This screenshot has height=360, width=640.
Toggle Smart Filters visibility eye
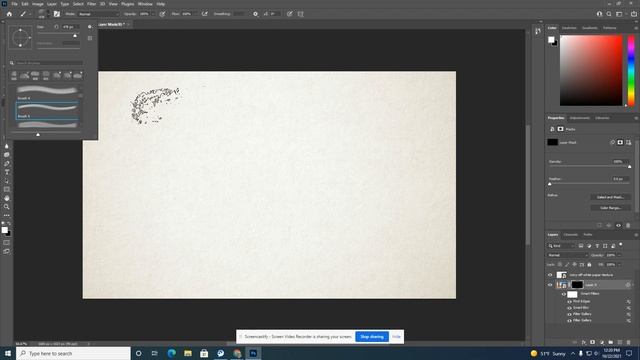tap(564, 294)
